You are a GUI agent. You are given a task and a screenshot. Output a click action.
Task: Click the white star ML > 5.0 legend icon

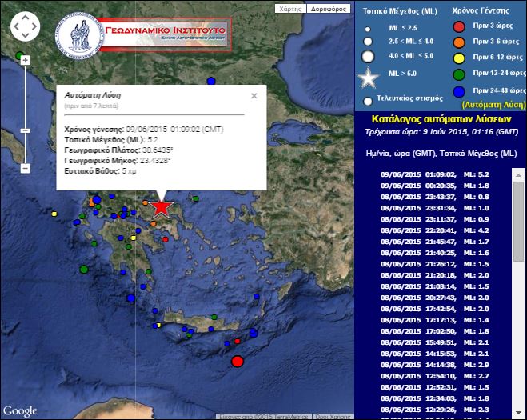368,78
